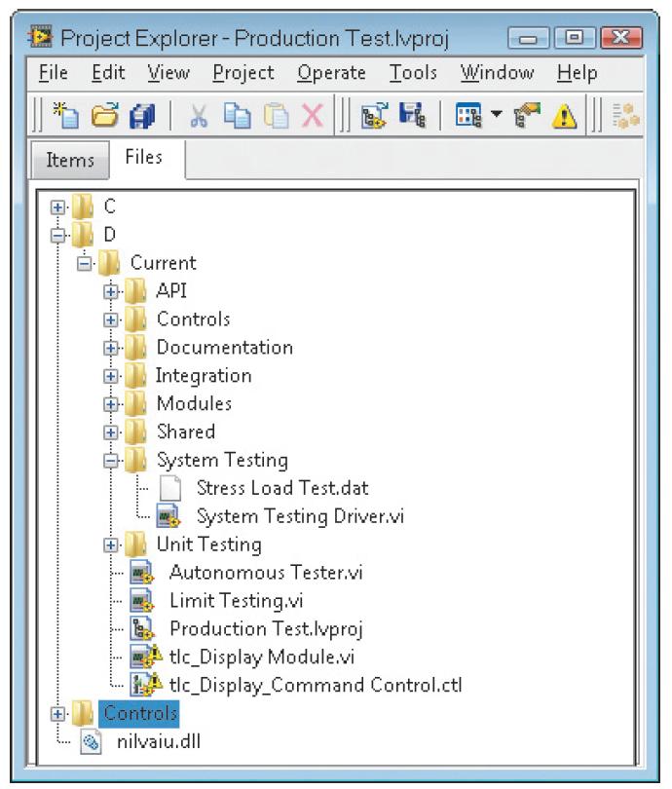Image resolution: width=672 pixels, height=789 pixels.
Task: Click the nilvaiu.dll file icon
Action: (91, 741)
